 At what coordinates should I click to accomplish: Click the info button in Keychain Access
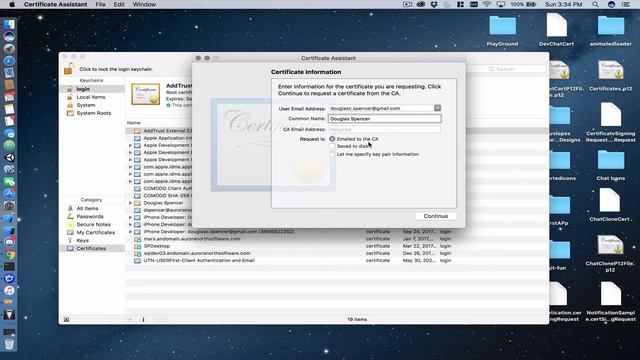143,320
